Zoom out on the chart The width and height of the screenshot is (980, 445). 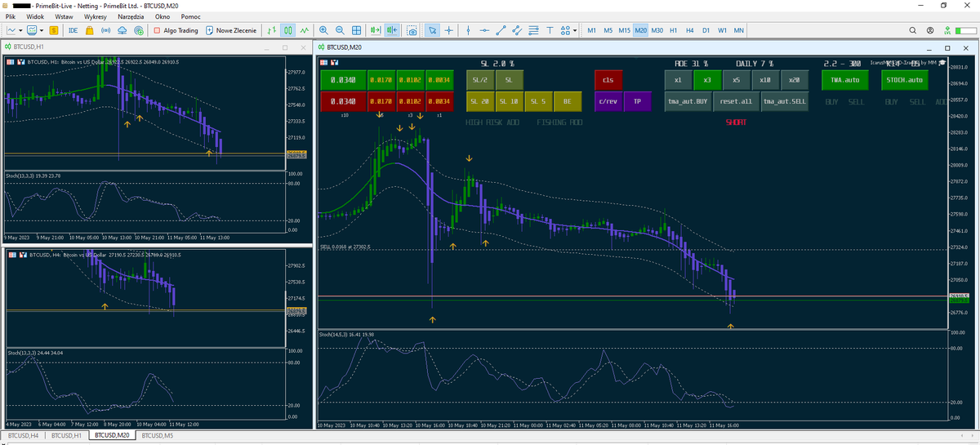click(341, 30)
